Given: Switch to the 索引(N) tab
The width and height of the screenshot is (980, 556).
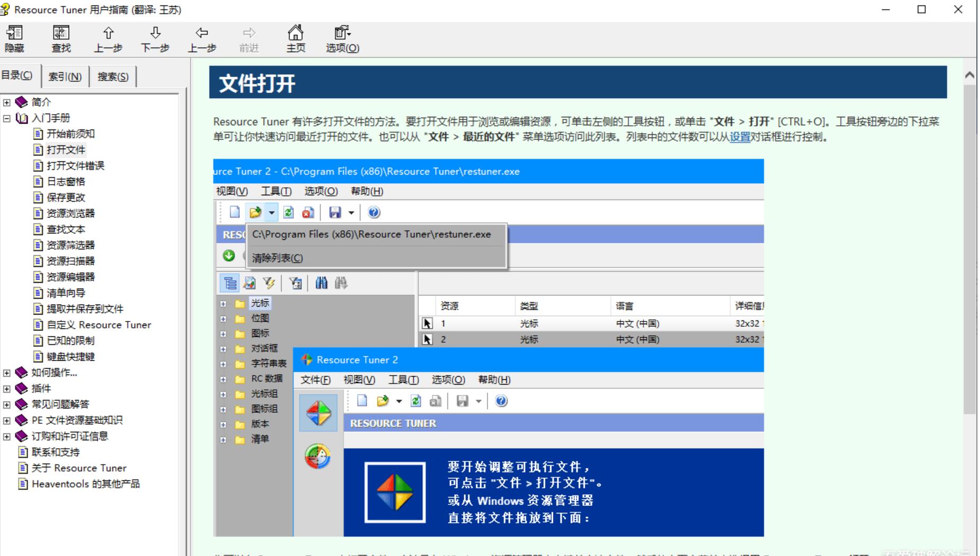Looking at the screenshot, I should pos(65,76).
